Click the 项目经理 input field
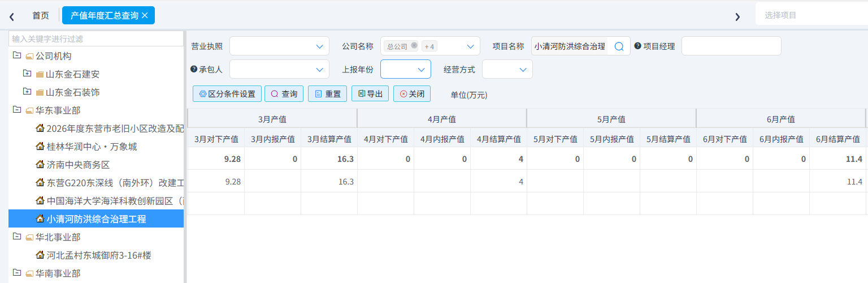Screen dimensions: 868x283 [731, 46]
